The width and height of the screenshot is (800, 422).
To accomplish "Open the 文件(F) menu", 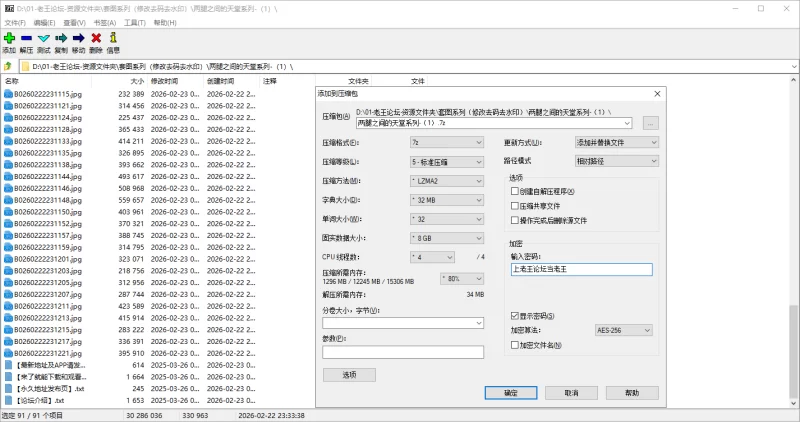I will click(x=15, y=21).
